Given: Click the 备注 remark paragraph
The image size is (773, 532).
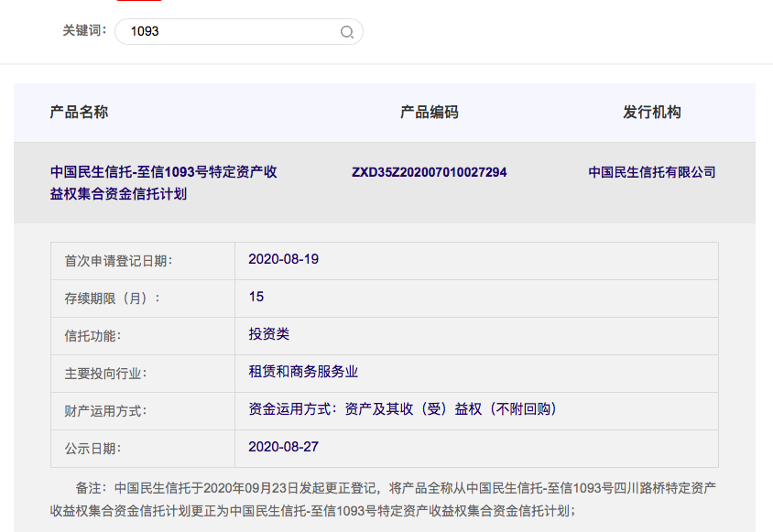Looking at the screenshot, I should tap(383, 499).
